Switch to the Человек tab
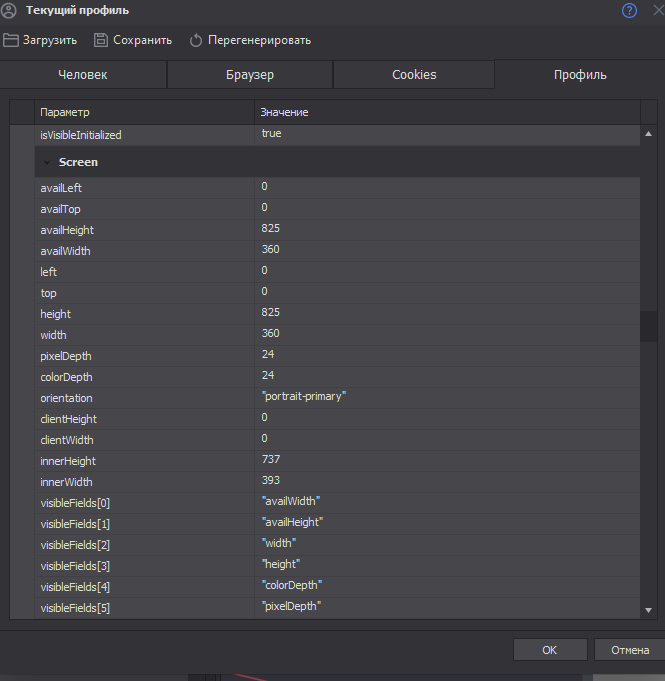This screenshot has width=665, height=681. pos(83,75)
